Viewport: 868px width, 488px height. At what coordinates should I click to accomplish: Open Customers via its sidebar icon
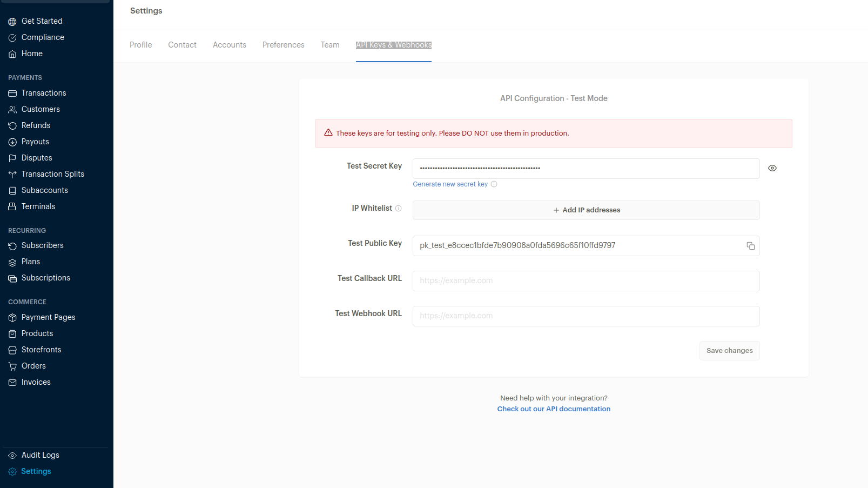12,109
